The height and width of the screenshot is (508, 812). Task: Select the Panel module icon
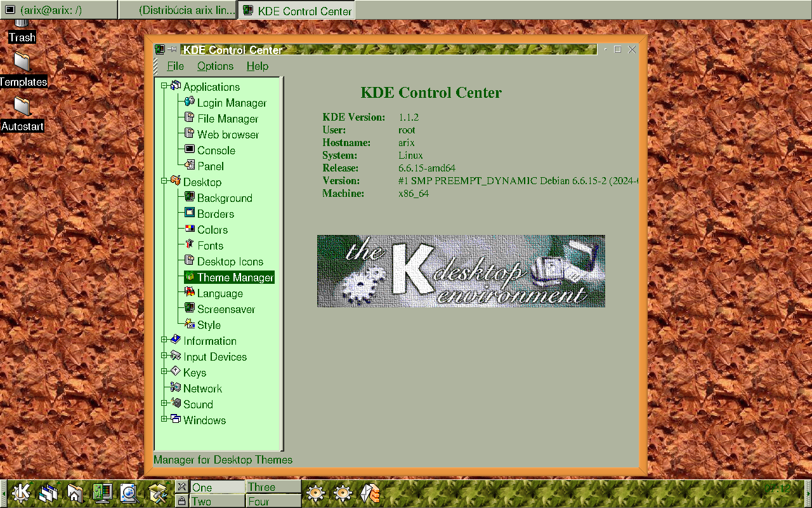(x=189, y=165)
